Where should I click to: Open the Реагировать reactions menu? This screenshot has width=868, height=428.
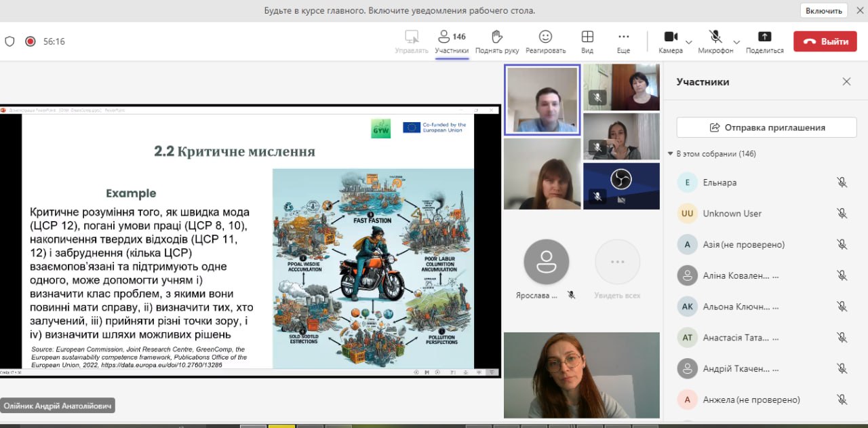pos(545,41)
